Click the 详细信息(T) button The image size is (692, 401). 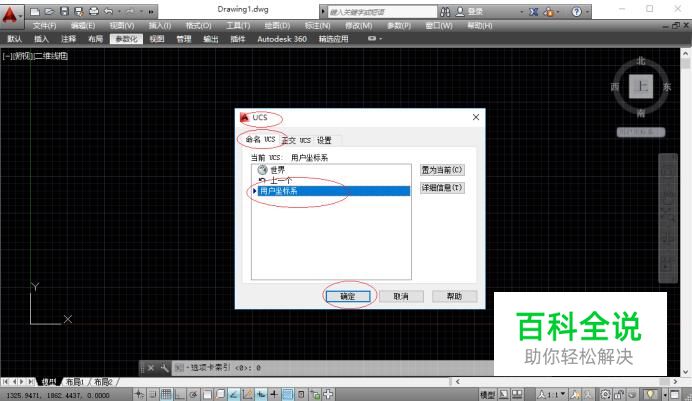[x=442, y=188]
